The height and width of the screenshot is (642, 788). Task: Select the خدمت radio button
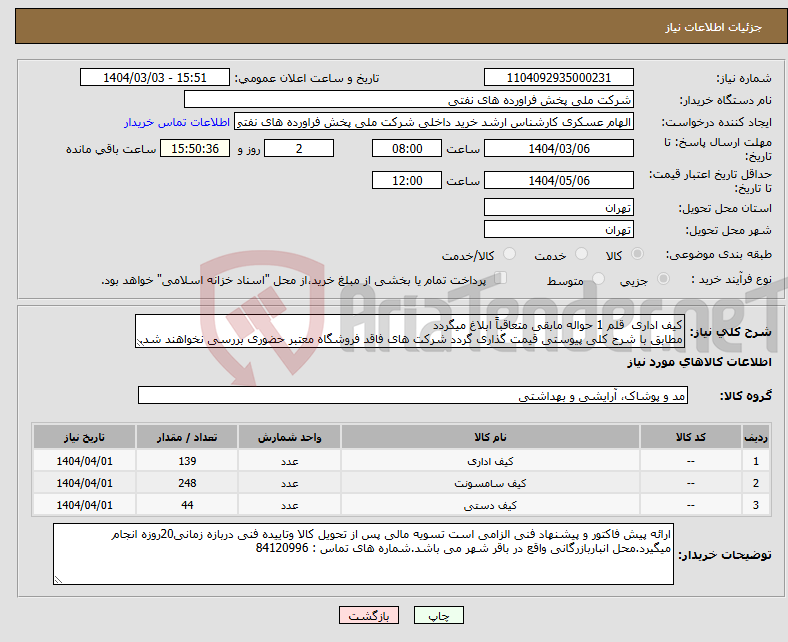581,254
